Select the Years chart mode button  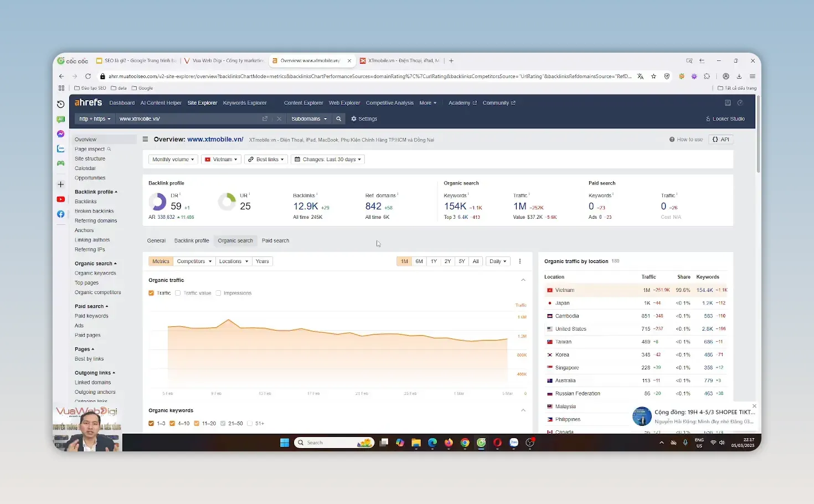point(262,261)
